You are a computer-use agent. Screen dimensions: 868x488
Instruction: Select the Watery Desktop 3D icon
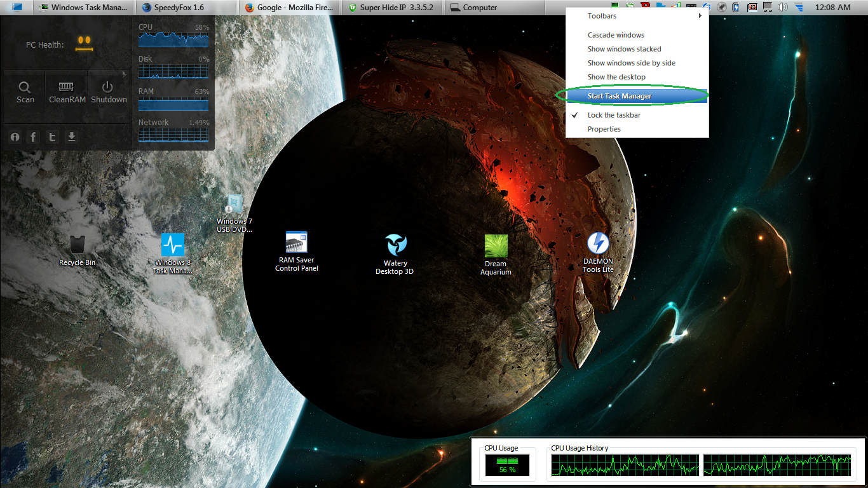395,254
